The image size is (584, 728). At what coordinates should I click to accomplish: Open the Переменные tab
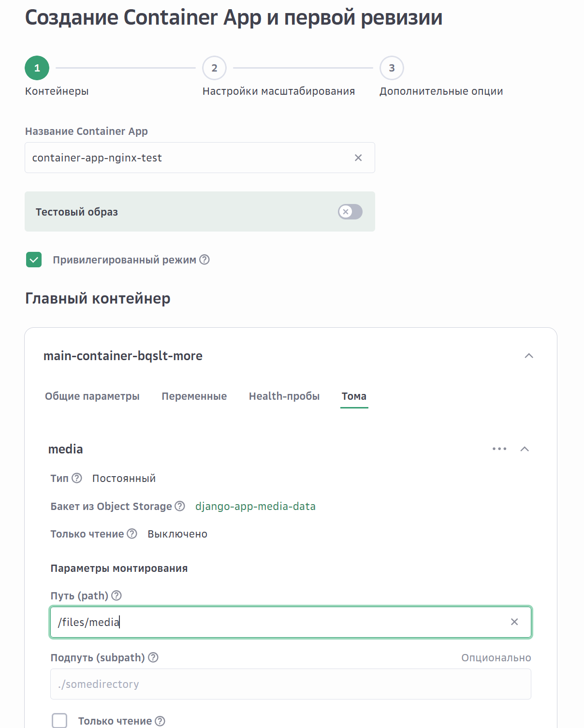[194, 396]
